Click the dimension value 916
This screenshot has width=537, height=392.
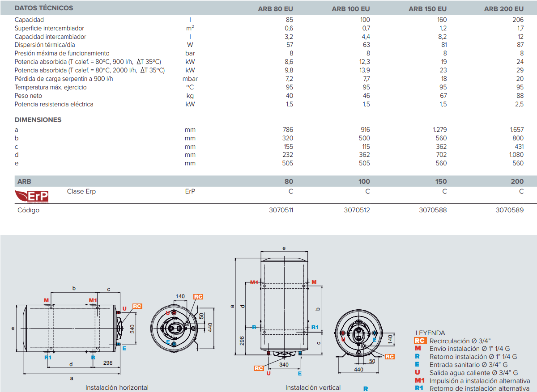[365, 130]
